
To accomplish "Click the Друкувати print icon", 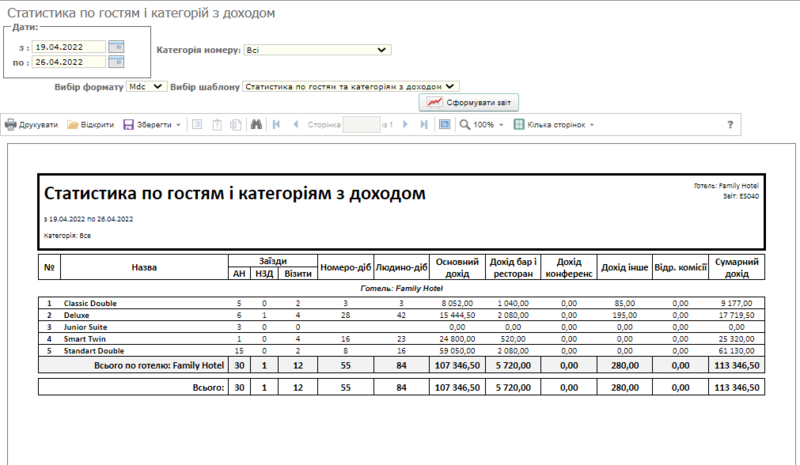I will (x=11, y=125).
